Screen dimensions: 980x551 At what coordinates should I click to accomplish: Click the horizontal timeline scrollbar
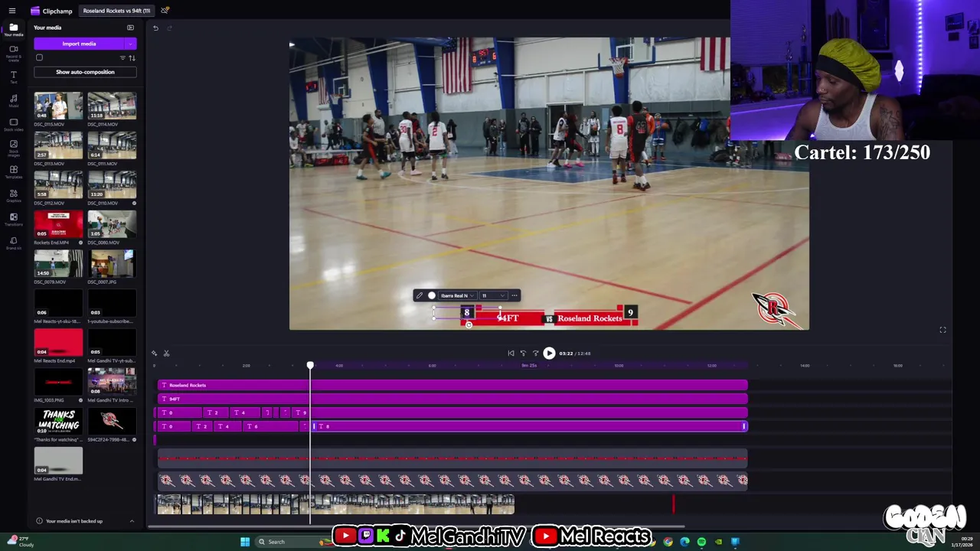point(417,527)
